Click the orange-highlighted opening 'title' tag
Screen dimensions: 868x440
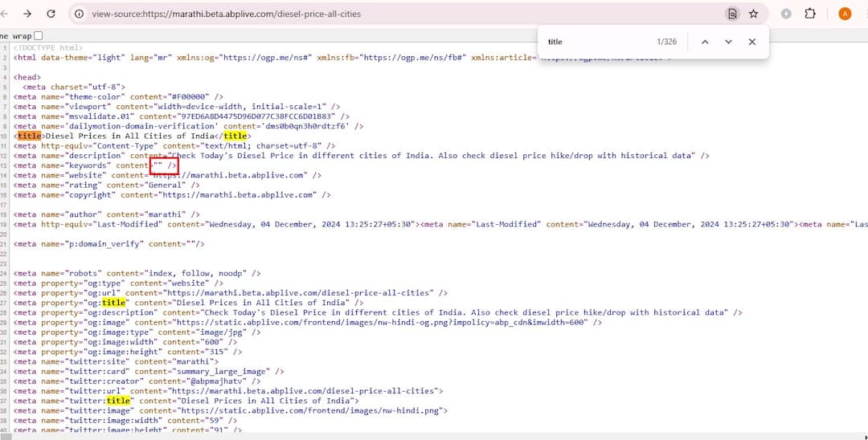[30, 136]
